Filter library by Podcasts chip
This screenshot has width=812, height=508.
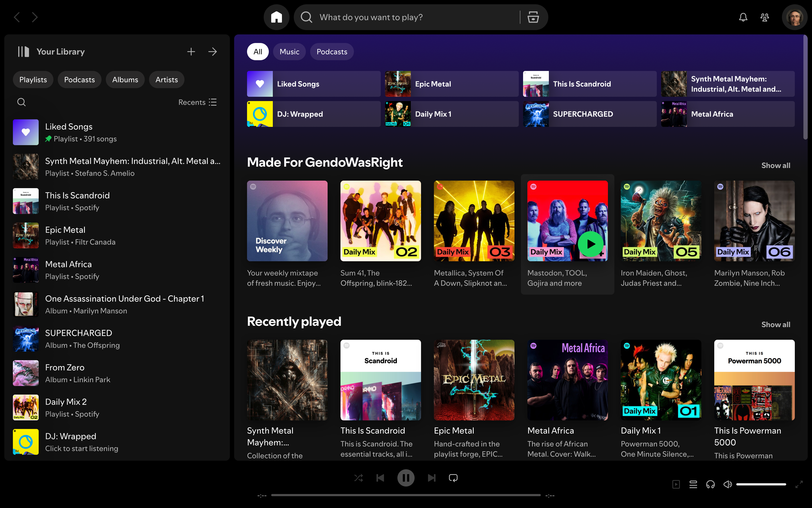79,80
